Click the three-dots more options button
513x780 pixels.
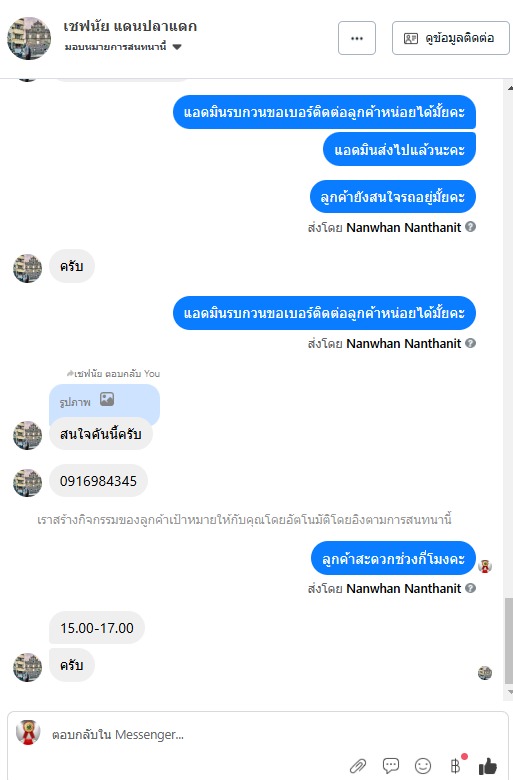[357, 38]
